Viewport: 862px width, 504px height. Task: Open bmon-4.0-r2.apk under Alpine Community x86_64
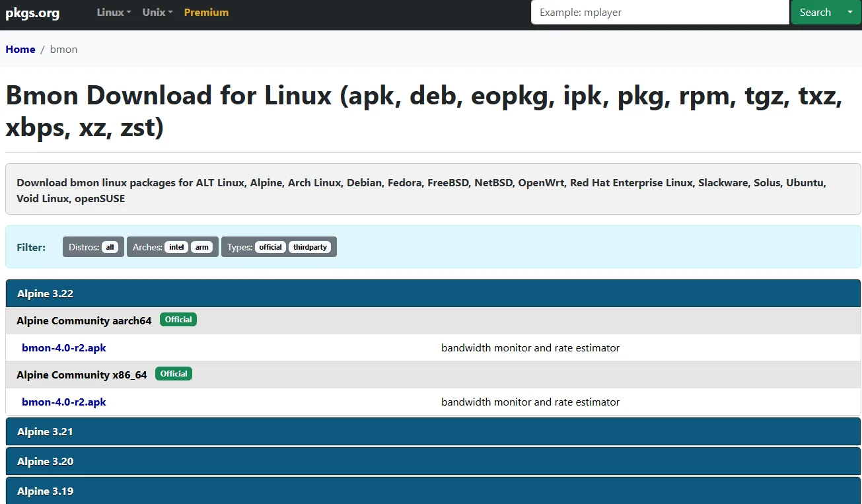(x=64, y=402)
